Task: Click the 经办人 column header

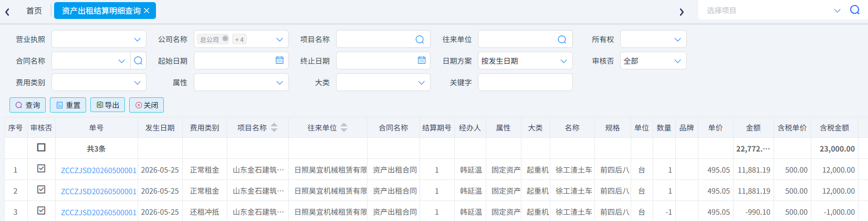Action: pos(470,127)
